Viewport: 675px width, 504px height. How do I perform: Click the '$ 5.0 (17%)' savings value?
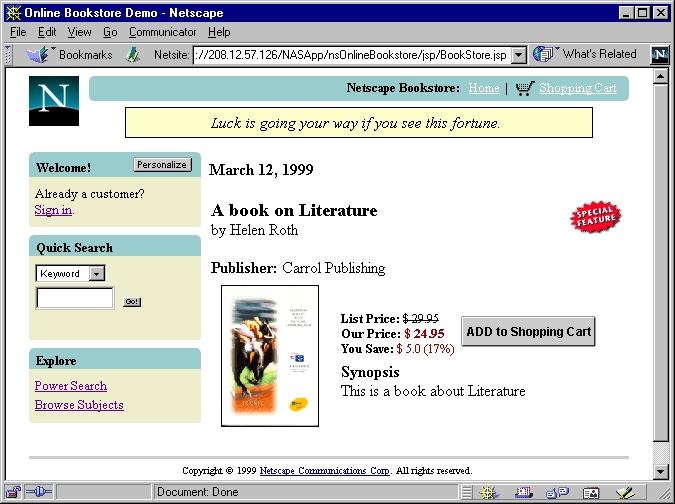425,349
